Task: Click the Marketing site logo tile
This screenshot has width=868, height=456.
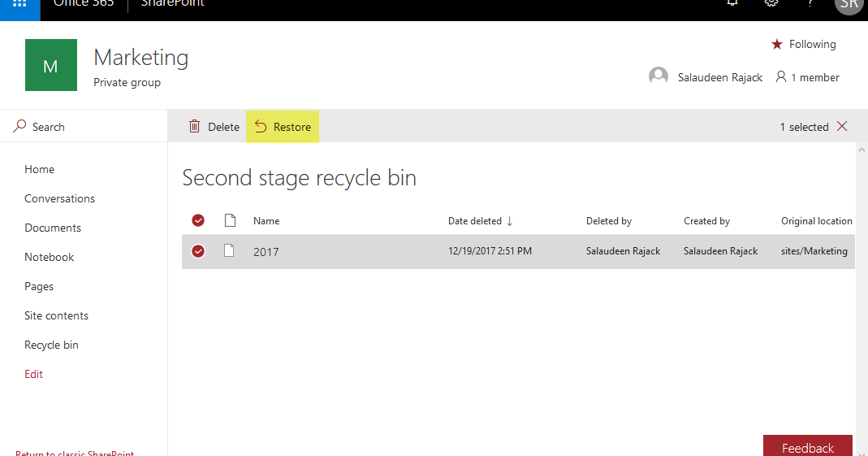Action: [51, 65]
